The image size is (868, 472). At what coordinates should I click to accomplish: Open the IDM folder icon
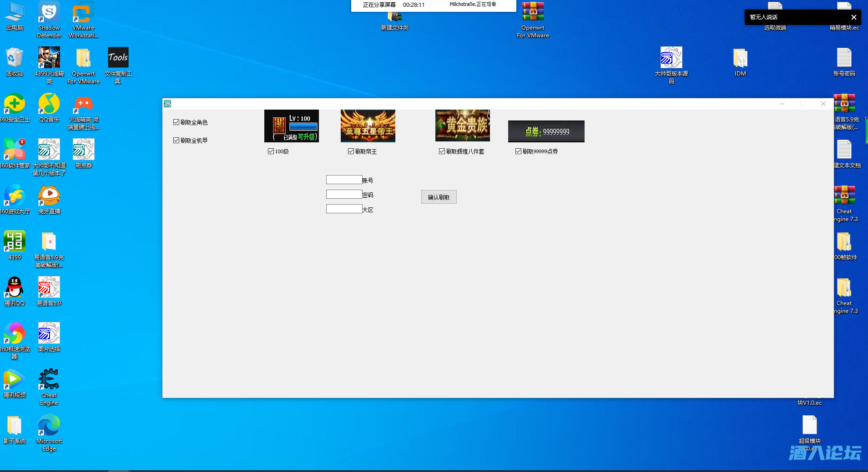(x=740, y=59)
